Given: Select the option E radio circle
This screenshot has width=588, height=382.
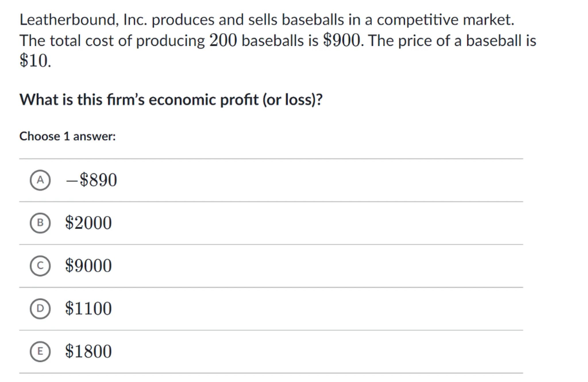Looking at the screenshot, I should (x=40, y=351).
